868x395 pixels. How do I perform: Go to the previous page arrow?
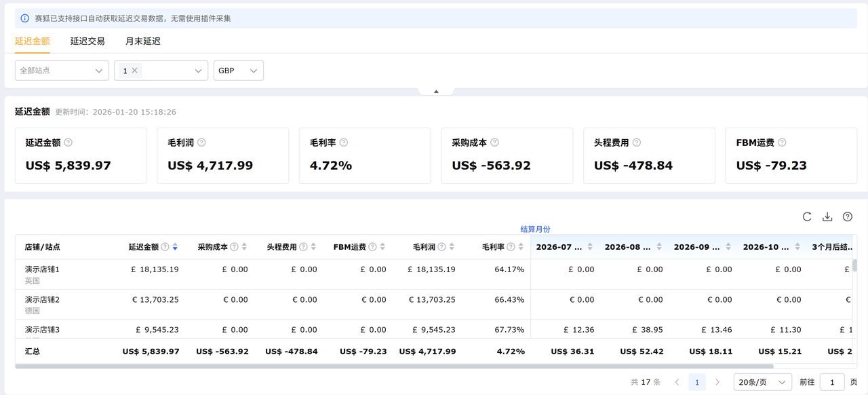[x=677, y=382]
